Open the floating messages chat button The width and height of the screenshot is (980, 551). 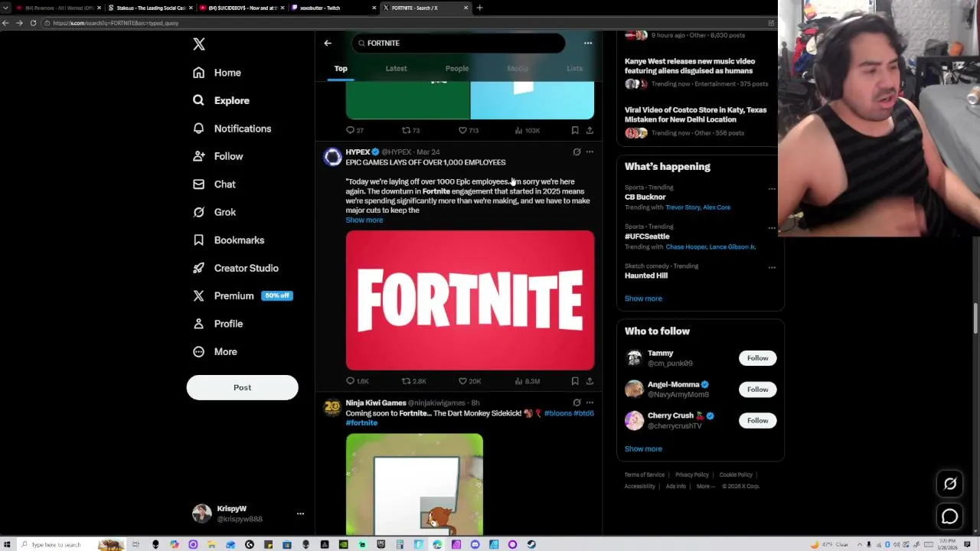click(x=950, y=517)
